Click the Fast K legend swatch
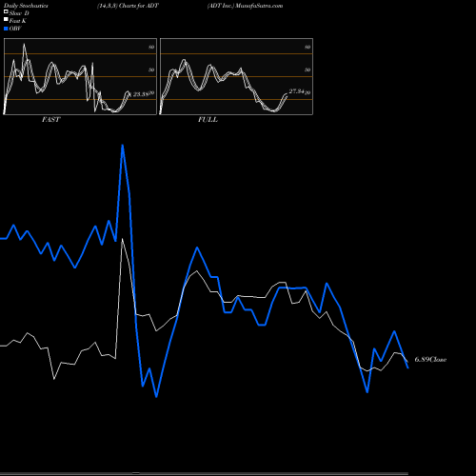This screenshot has height=476, width=476. tap(6, 19)
